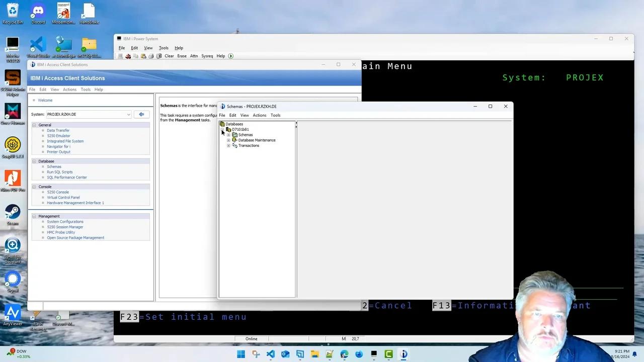Click Clear on the emulator toolbar
644x362 pixels.
(169, 56)
